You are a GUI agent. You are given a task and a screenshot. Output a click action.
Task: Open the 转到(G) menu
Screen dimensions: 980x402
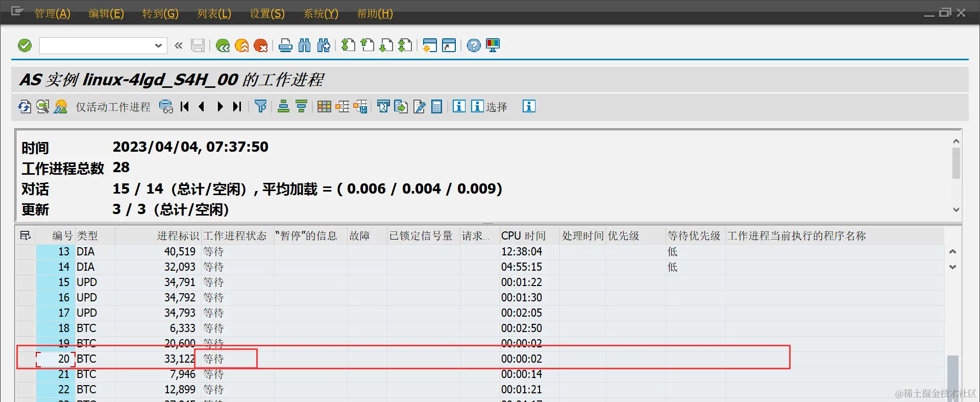160,14
